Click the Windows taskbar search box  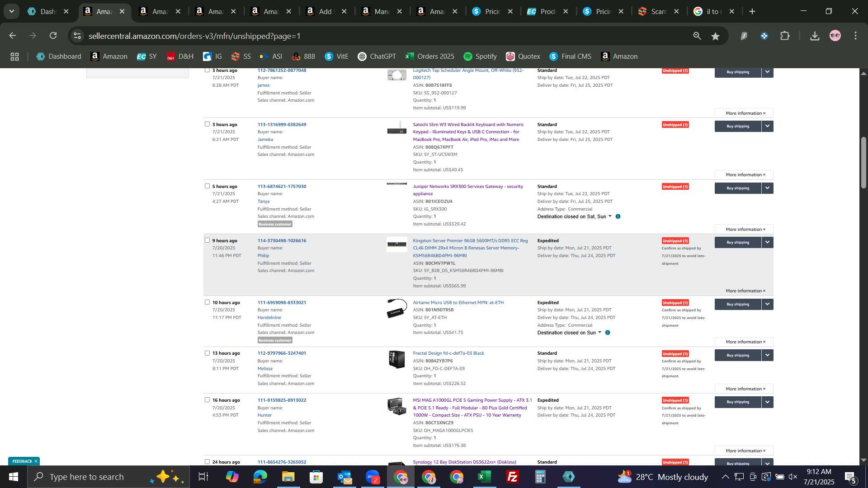tap(108, 477)
